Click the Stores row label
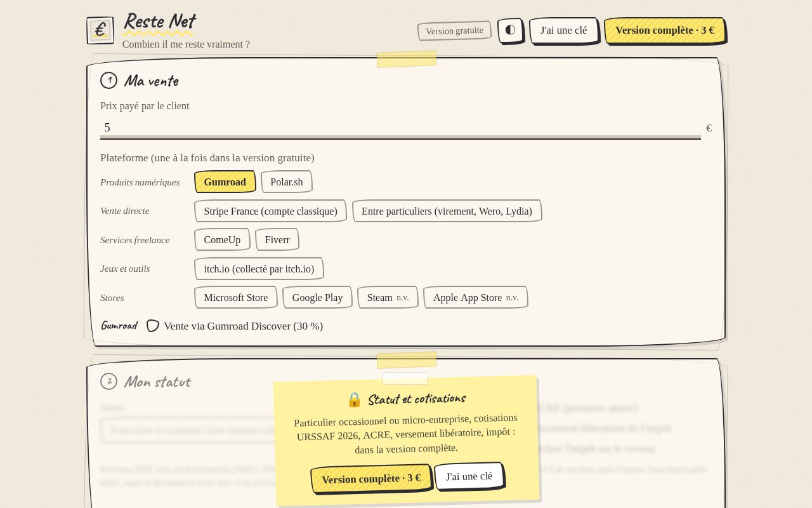Image resolution: width=812 pixels, height=508 pixels. tap(112, 298)
